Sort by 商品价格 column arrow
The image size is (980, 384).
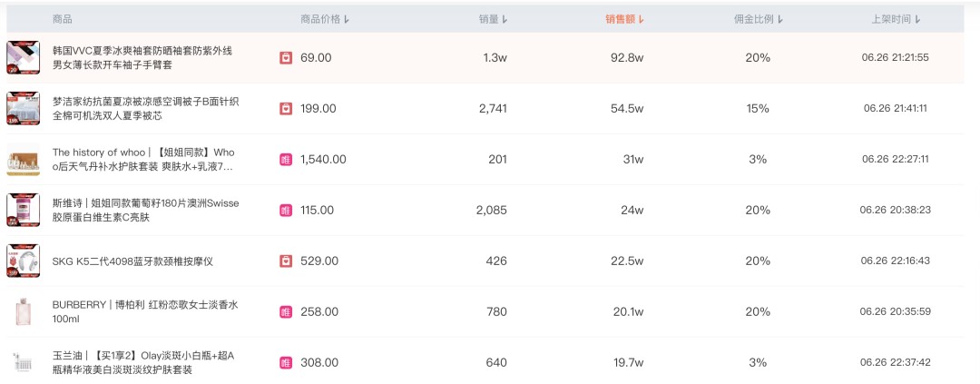pos(347,19)
